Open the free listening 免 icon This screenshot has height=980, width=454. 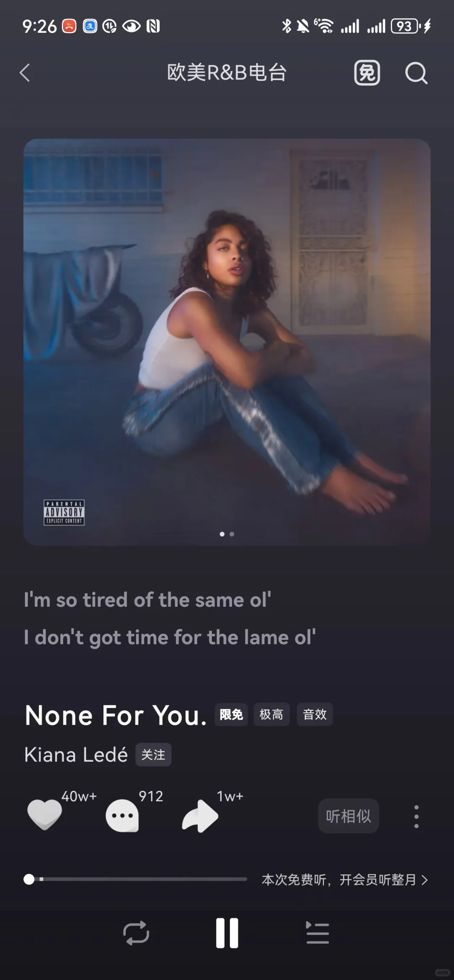(x=367, y=73)
